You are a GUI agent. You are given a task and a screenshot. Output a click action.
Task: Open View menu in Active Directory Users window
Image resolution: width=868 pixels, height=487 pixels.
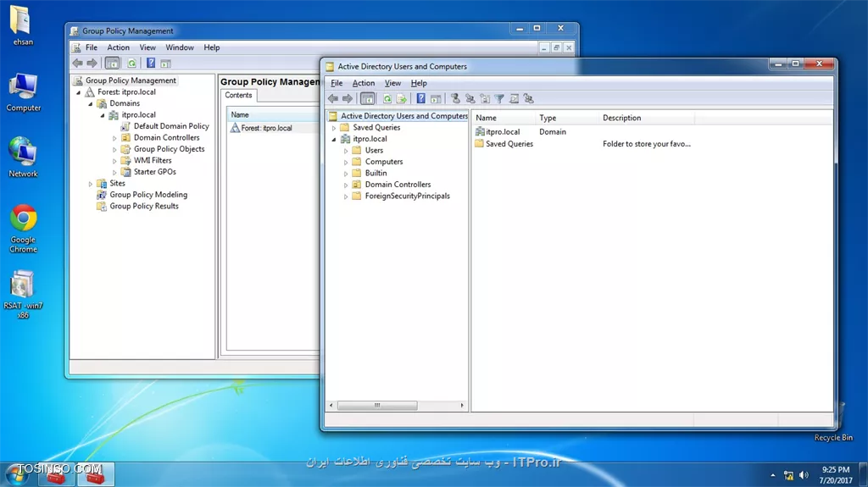[x=392, y=83]
